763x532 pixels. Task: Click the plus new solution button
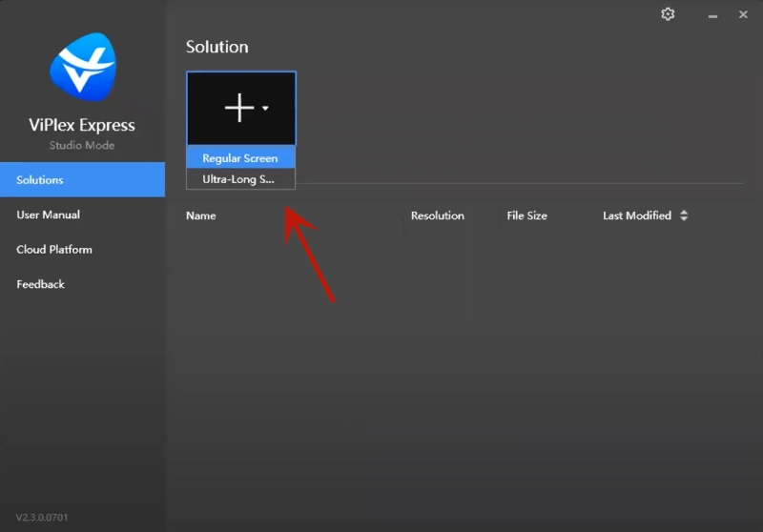click(x=241, y=109)
